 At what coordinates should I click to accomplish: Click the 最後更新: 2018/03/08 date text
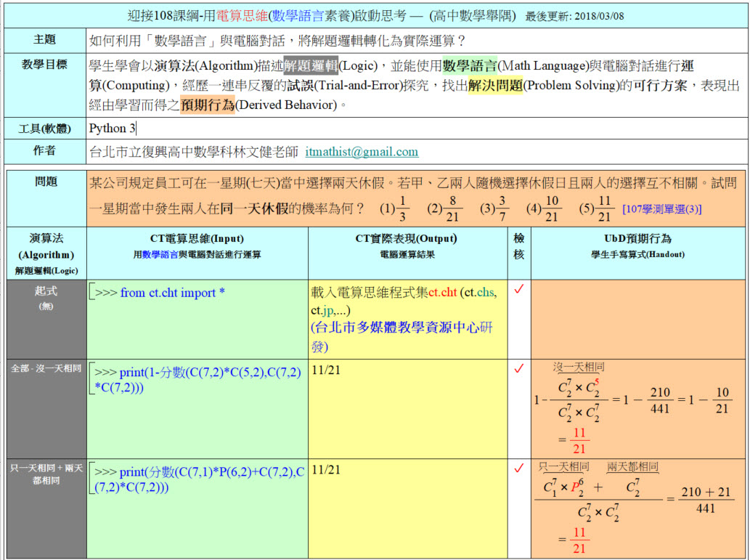574,16
